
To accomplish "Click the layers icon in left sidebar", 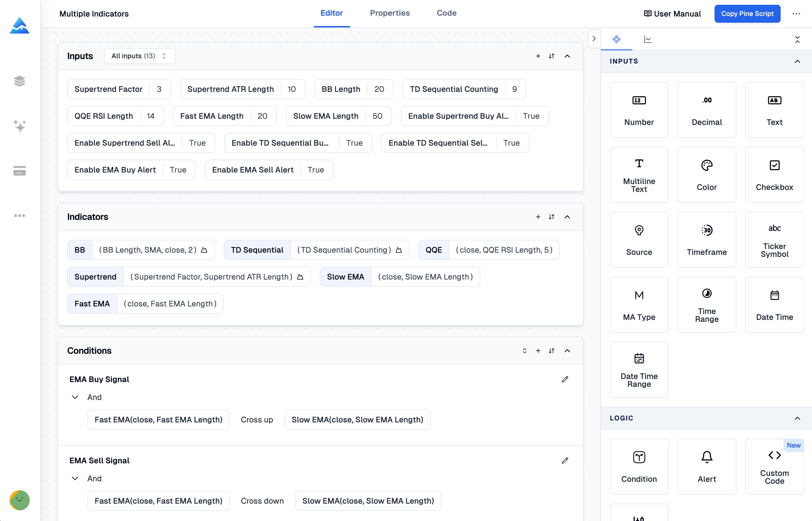I will (x=19, y=81).
